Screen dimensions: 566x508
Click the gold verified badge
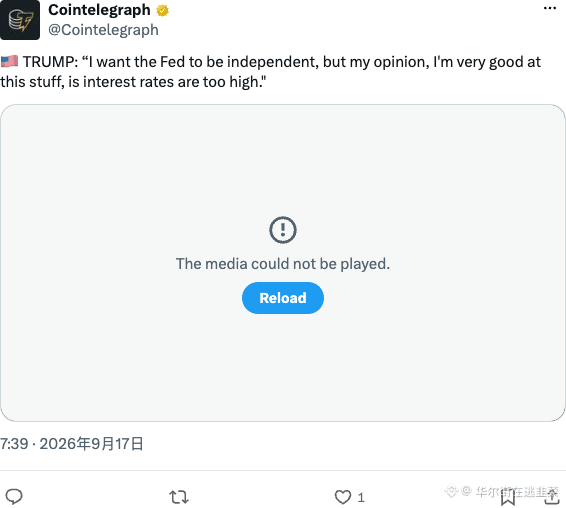(162, 11)
